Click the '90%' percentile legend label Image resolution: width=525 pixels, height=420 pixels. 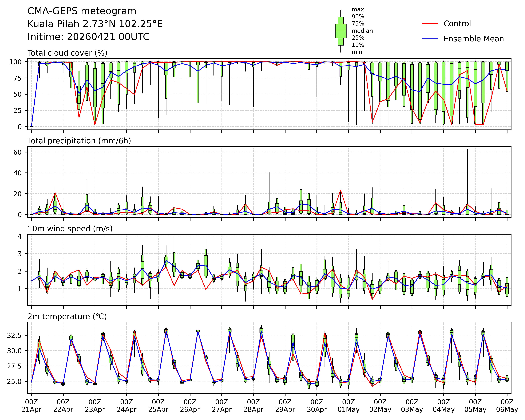point(358,17)
